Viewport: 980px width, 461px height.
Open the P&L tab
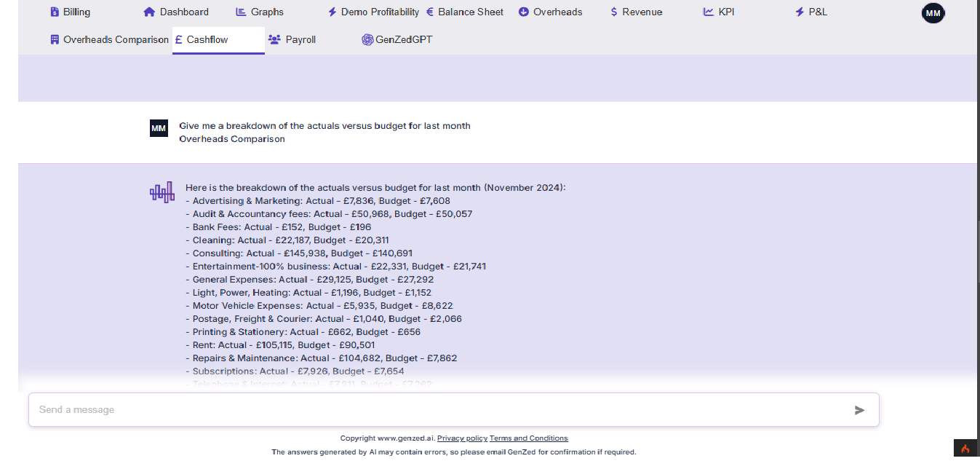coord(818,12)
